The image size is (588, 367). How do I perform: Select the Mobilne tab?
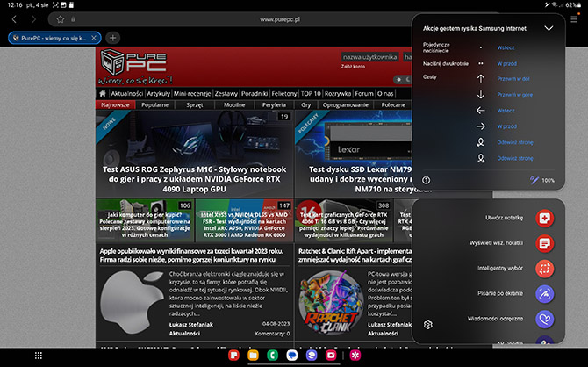[234, 105]
